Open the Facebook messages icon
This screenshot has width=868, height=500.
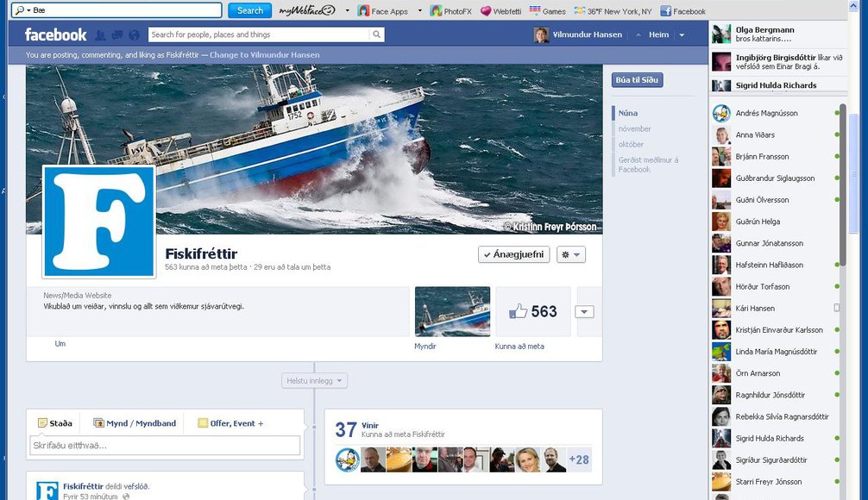click(117, 34)
